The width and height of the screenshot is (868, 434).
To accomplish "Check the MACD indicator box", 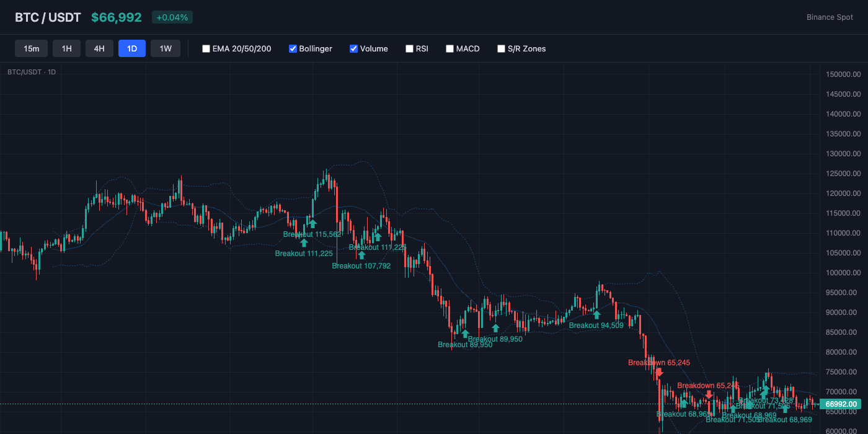I will click(x=449, y=48).
